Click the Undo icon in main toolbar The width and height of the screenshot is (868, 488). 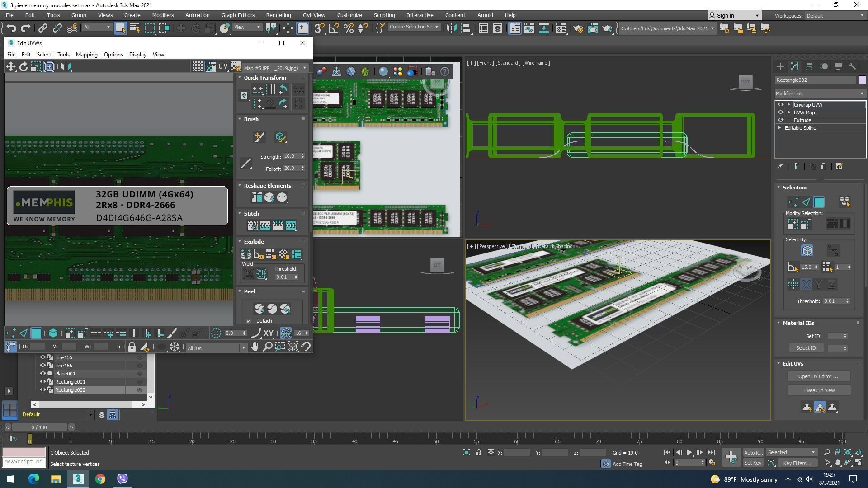click(x=11, y=28)
